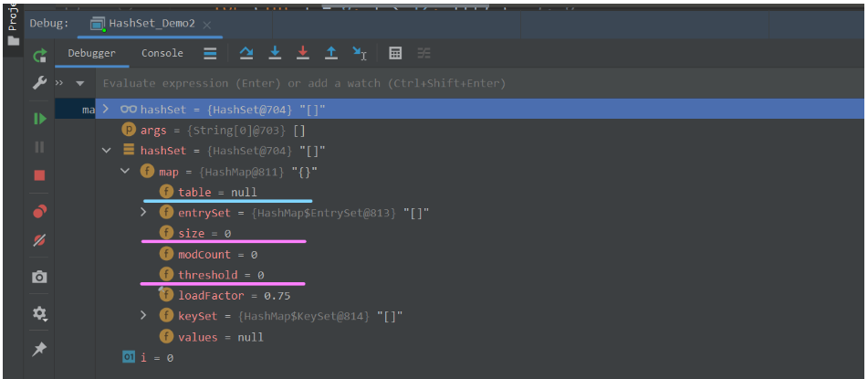This screenshot has height=379, width=868.
Task: Expand the entrySet field
Action: click(x=143, y=212)
